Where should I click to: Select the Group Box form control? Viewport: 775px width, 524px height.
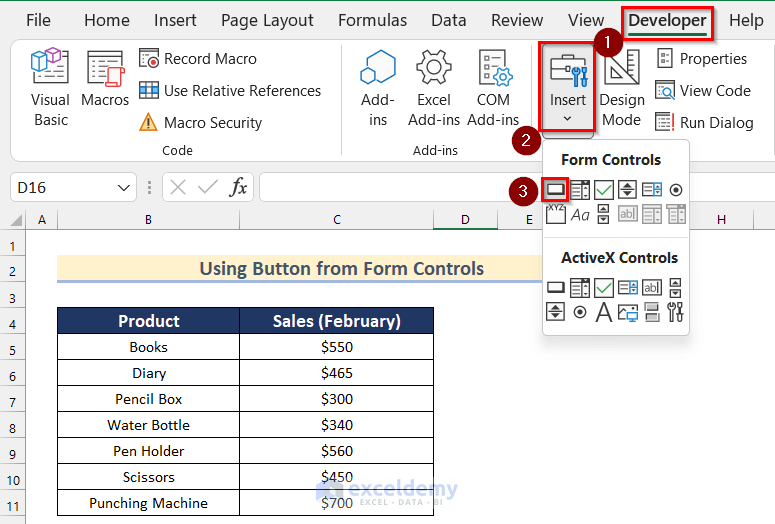click(x=556, y=213)
